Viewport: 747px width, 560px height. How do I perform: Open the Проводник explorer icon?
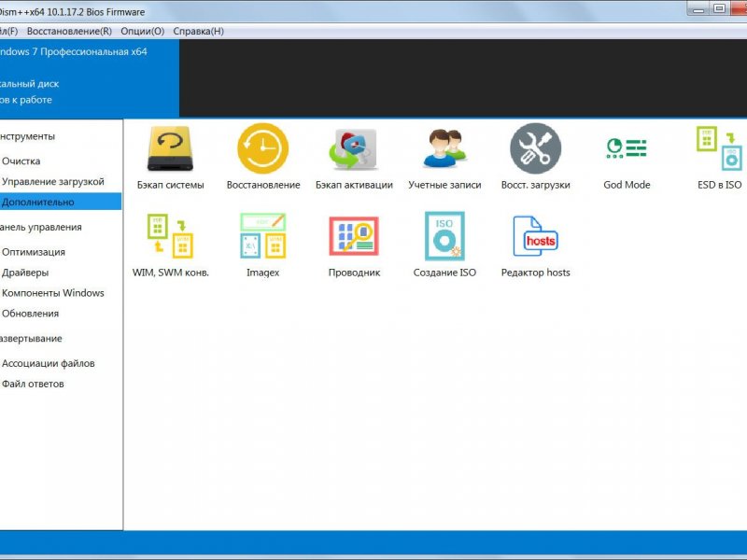pyautogui.click(x=354, y=236)
